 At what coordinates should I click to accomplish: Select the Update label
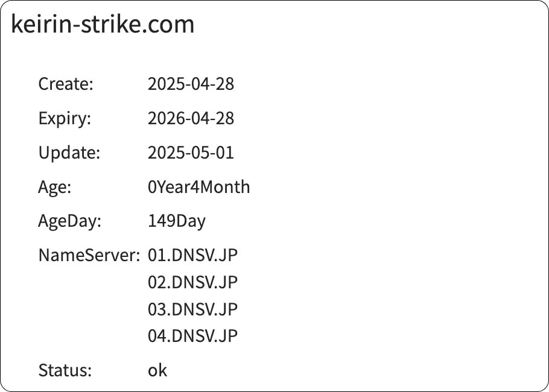point(69,153)
